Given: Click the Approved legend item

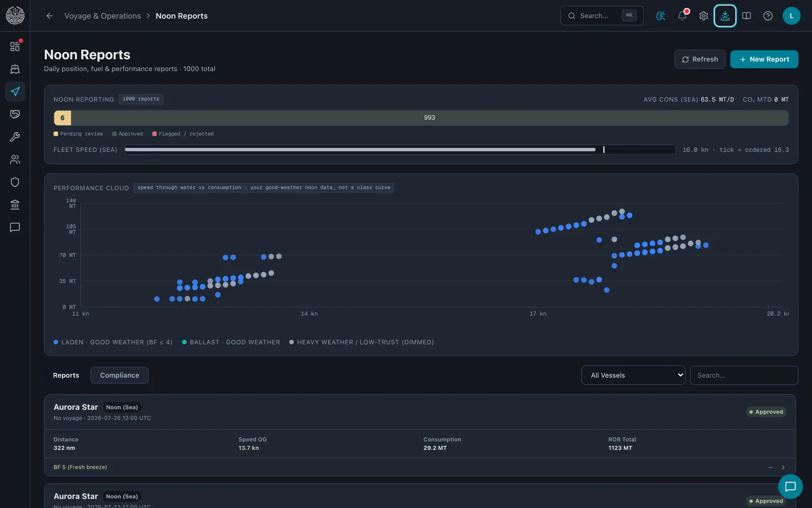Looking at the screenshot, I should (x=127, y=134).
